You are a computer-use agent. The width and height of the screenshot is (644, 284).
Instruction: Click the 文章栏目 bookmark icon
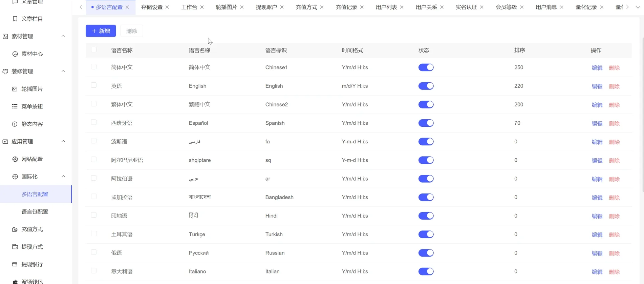[x=15, y=19]
